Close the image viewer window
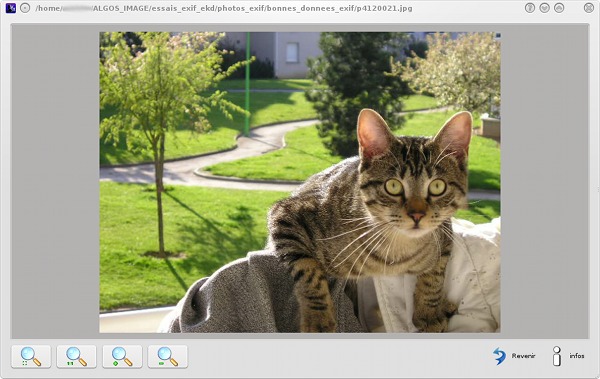This screenshot has width=600, height=379. click(589, 8)
